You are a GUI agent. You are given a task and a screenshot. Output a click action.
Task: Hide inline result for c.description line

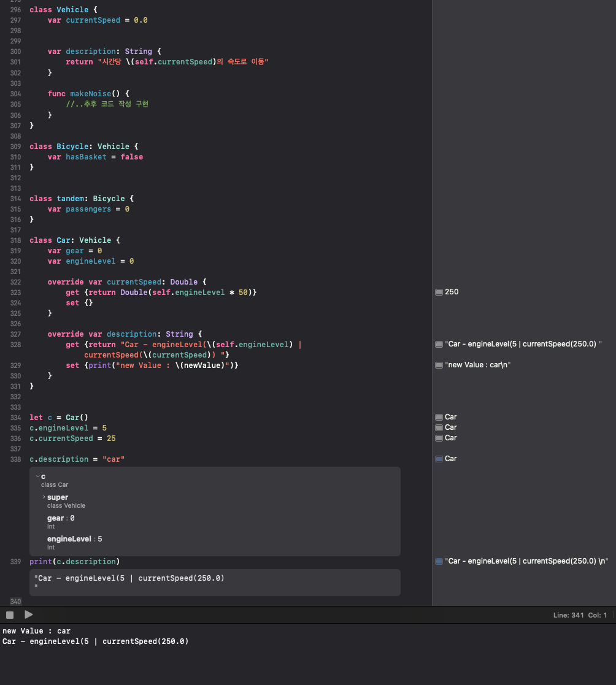pyautogui.click(x=439, y=459)
